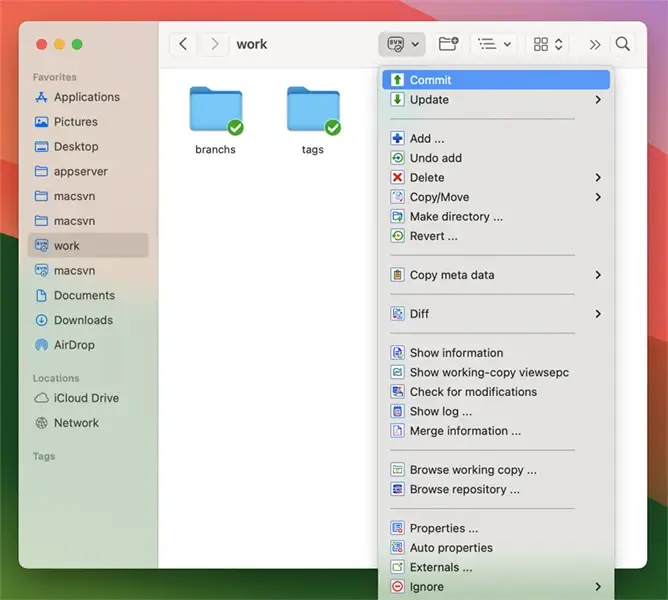Open Downloads in the sidebar
Viewport: 668px width, 600px height.
pyautogui.click(x=88, y=320)
